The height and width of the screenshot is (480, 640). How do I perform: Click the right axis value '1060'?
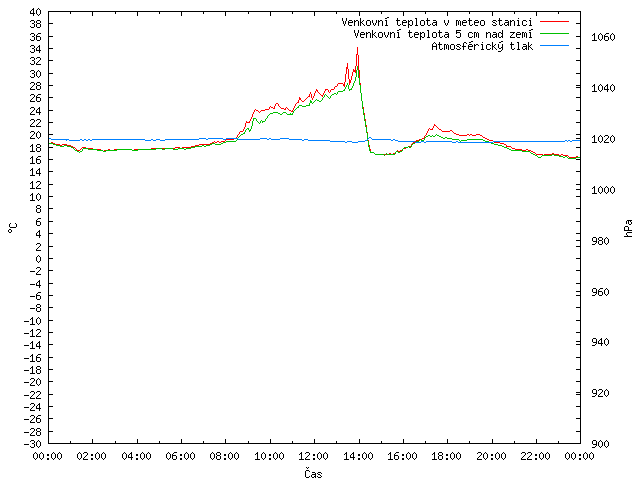pos(603,38)
